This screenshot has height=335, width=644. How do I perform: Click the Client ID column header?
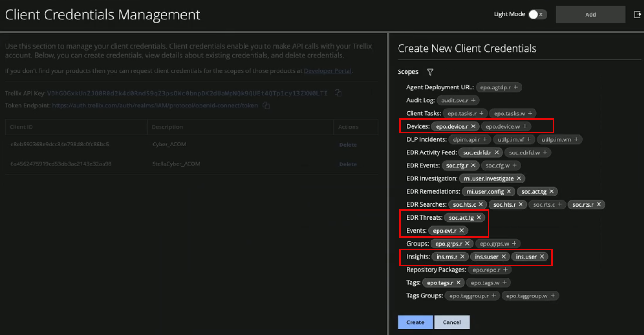point(22,127)
